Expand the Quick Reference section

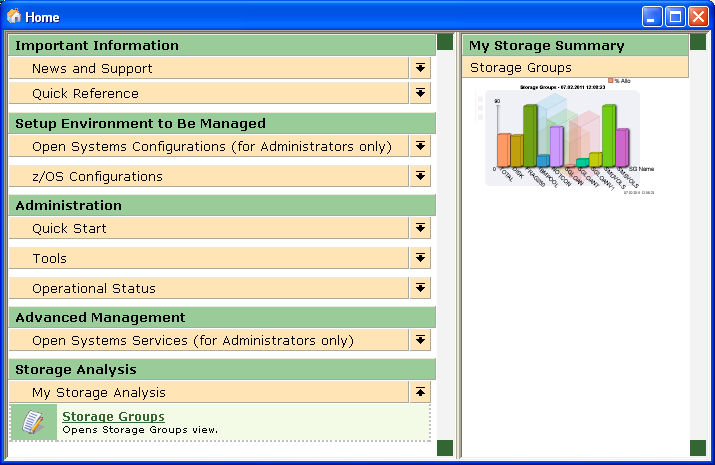(x=421, y=93)
